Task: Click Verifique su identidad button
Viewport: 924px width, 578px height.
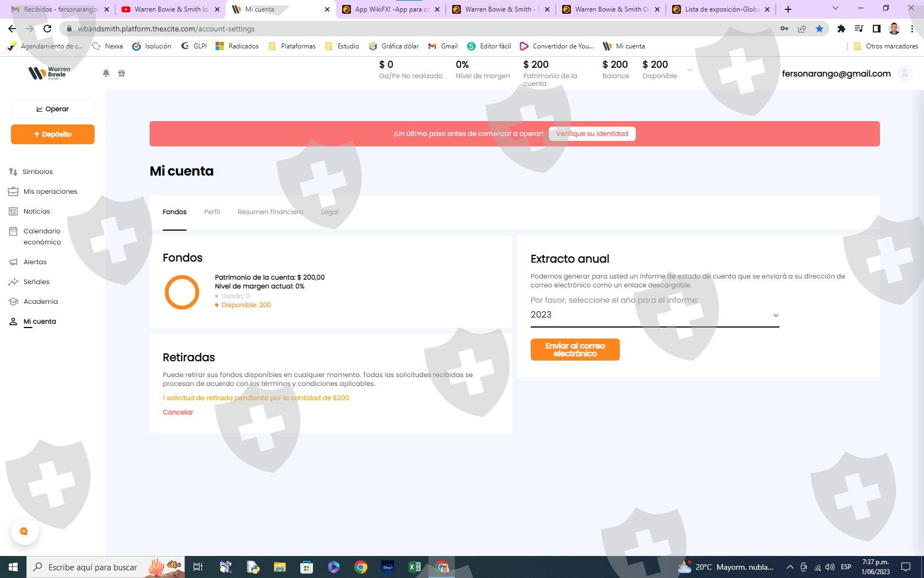Action: 592,134
